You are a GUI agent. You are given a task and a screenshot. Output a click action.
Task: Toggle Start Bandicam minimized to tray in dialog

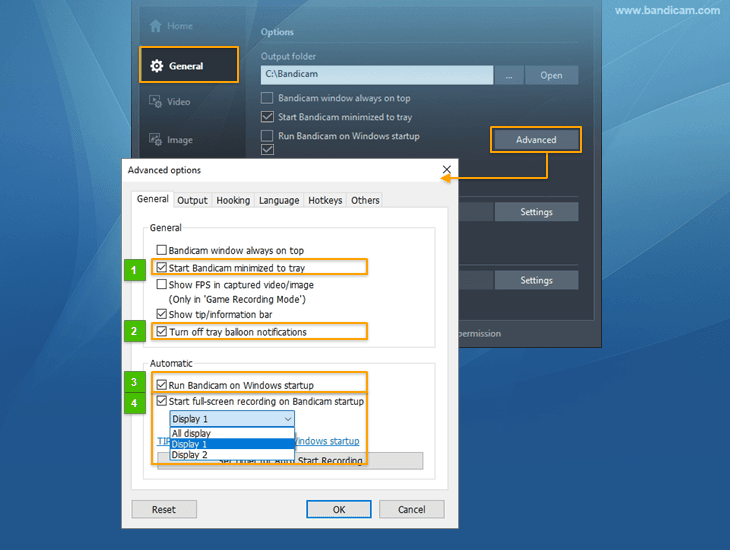(x=162, y=267)
